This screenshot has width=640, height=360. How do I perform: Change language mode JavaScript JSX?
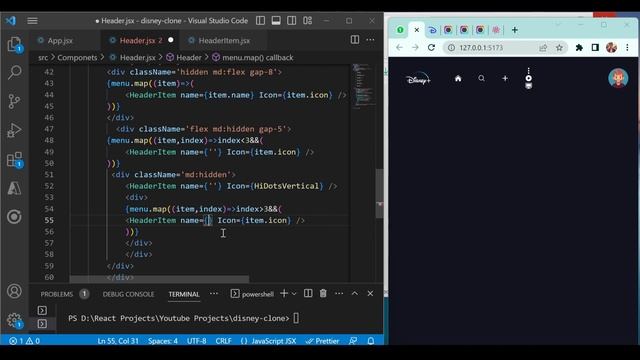[x=268, y=341]
